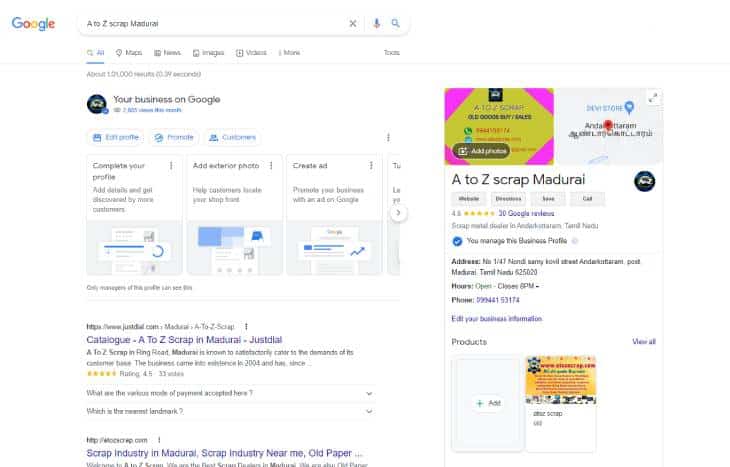The image size is (730, 467).
Task: Expand the business Hours dropdown arrow
Action: [537, 286]
